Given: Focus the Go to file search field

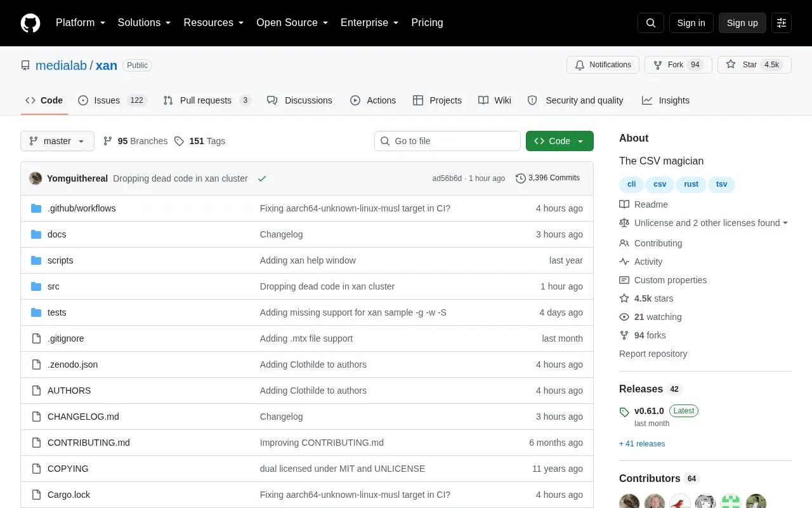Looking at the screenshot, I should (447, 141).
